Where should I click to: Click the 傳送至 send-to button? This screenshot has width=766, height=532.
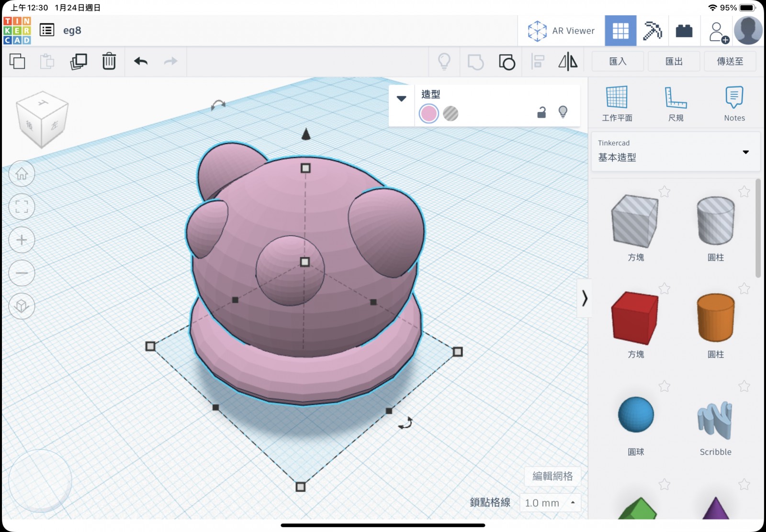730,61
